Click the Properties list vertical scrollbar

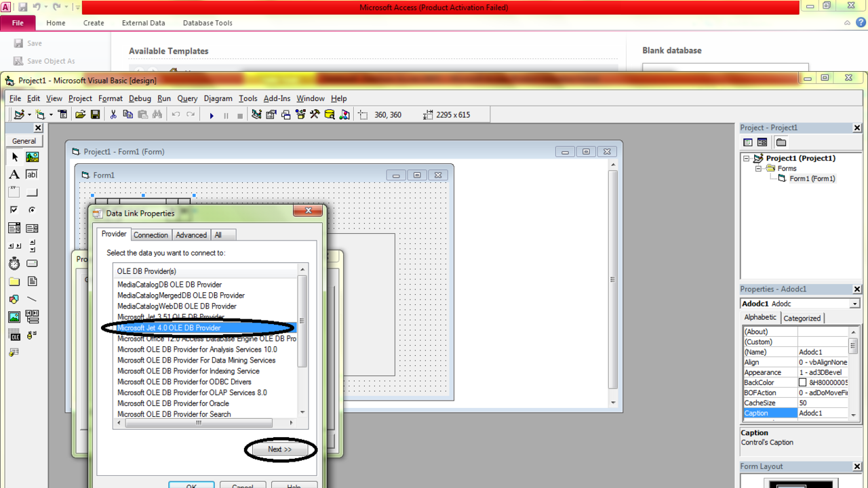[853, 374]
